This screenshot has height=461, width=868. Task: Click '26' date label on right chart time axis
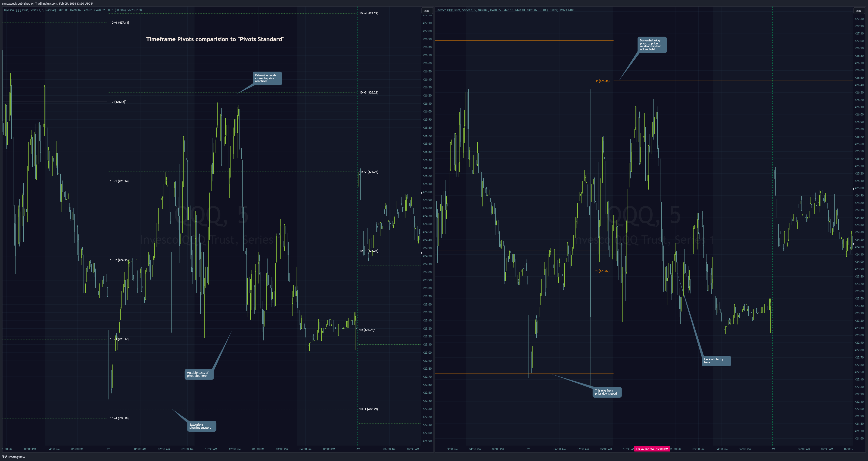(528, 449)
